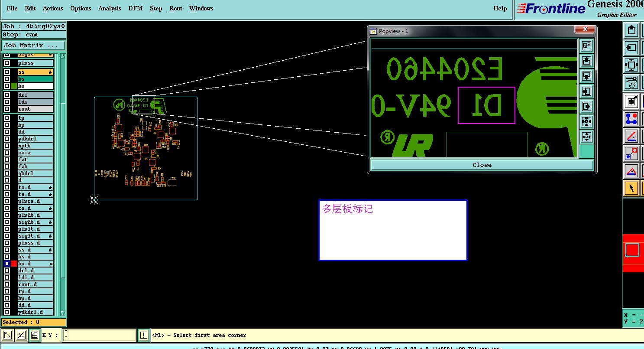This screenshot has height=349, width=644.
Task: Open the File menu
Action: coord(12,8)
